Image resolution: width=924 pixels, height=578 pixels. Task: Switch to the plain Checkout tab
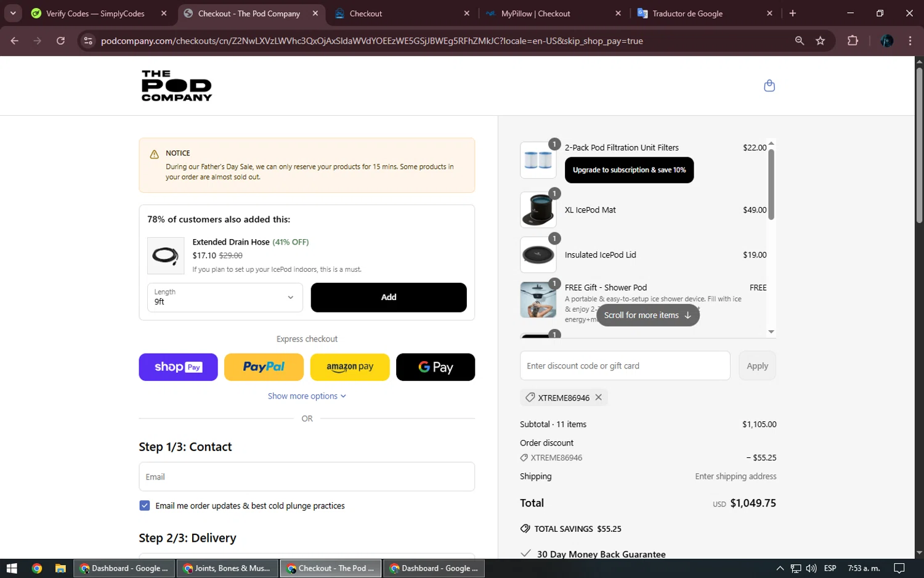pos(366,14)
